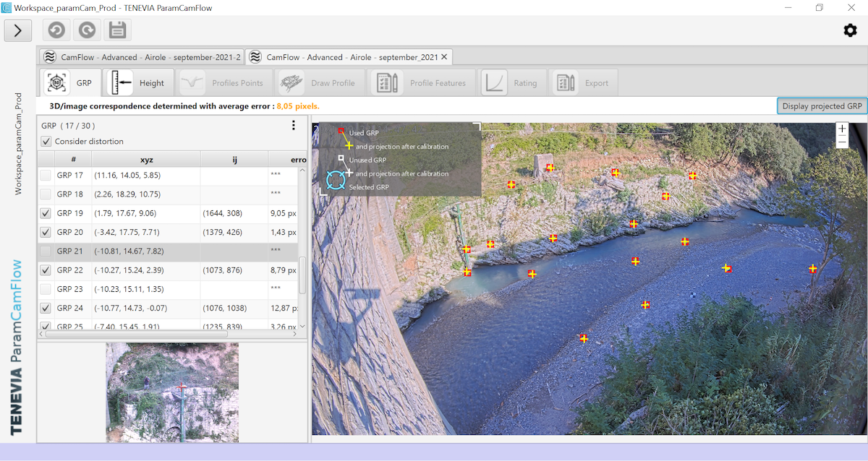Select the GRP 21 row label
Screen dimensions: 868x461
point(70,251)
